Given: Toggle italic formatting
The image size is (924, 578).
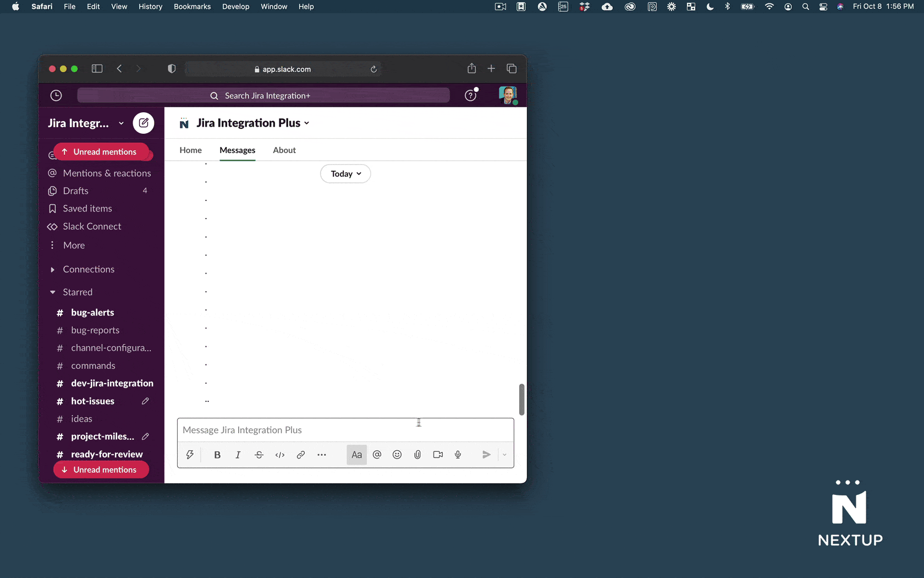Looking at the screenshot, I should (238, 455).
